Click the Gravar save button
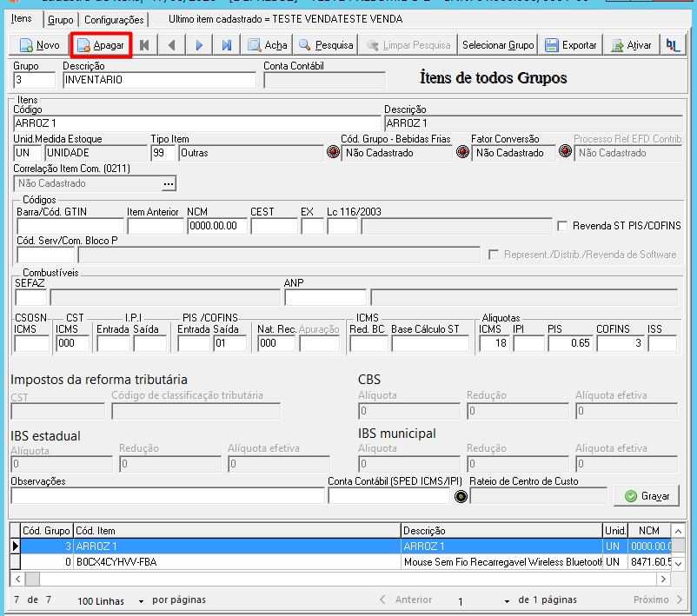Screen dimensions: 697x616 point(647,496)
